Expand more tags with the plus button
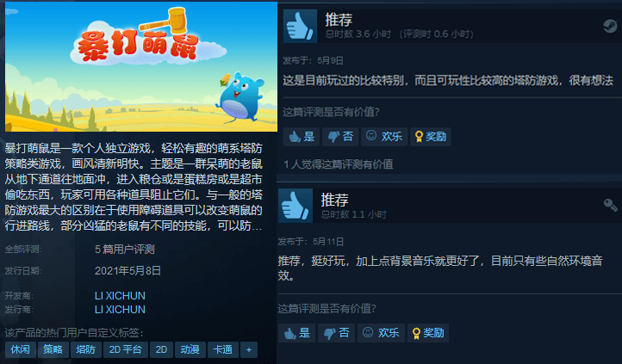 click(x=249, y=349)
